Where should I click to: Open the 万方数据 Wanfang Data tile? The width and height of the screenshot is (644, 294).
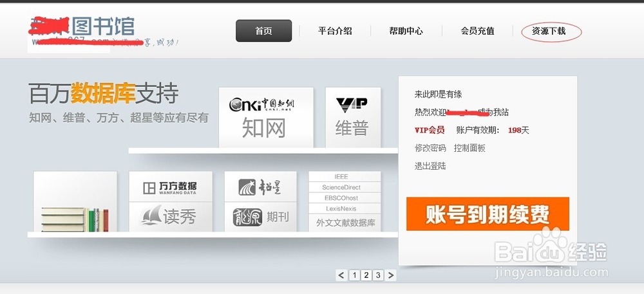pyautogui.click(x=171, y=187)
